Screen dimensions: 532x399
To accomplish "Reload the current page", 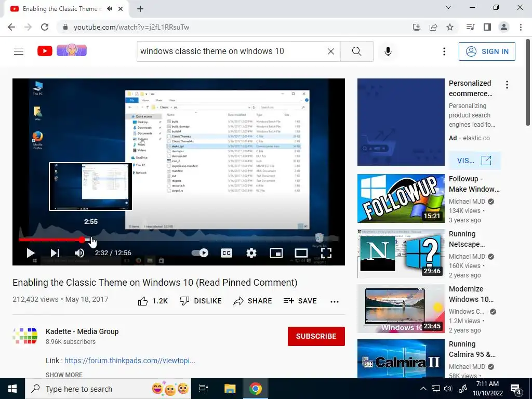I will click(45, 27).
